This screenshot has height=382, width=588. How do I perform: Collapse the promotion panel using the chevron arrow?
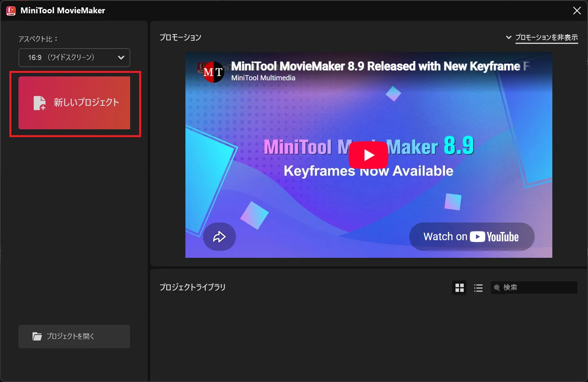pyautogui.click(x=508, y=38)
